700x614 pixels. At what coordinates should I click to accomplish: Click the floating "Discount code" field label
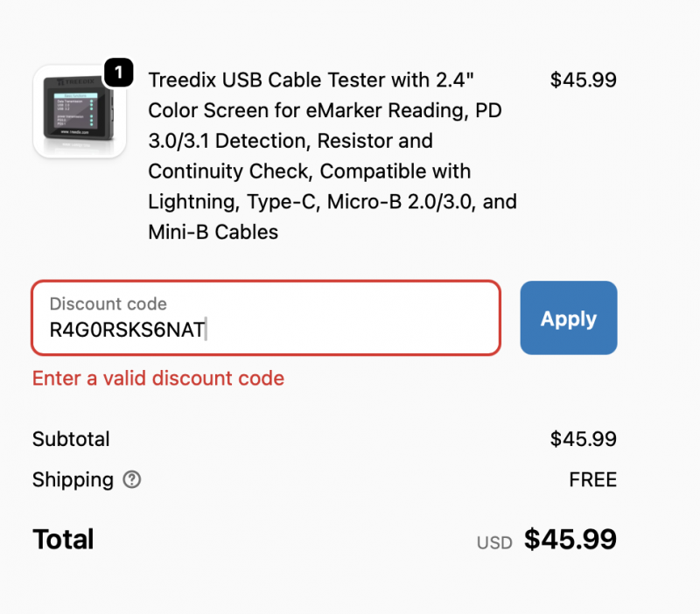tap(108, 304)
